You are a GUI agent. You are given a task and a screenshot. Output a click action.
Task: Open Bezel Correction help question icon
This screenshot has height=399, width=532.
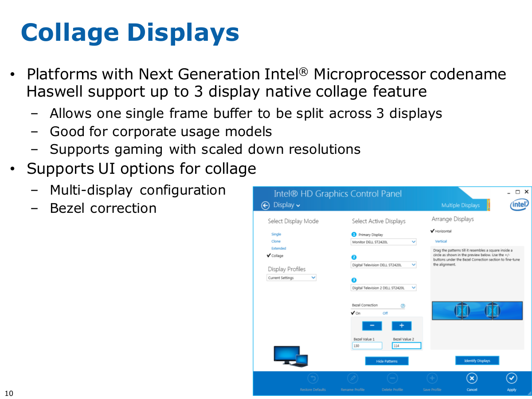click(403, 306)
